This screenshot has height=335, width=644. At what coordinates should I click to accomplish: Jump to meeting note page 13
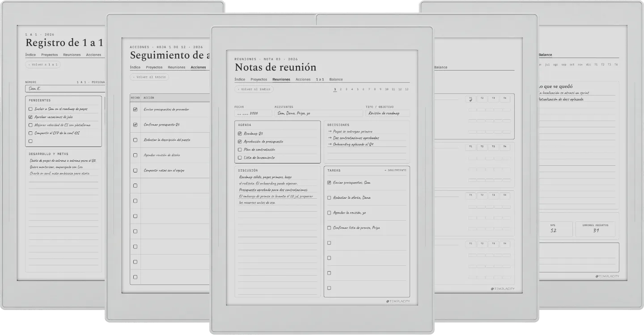click(407, 89)
